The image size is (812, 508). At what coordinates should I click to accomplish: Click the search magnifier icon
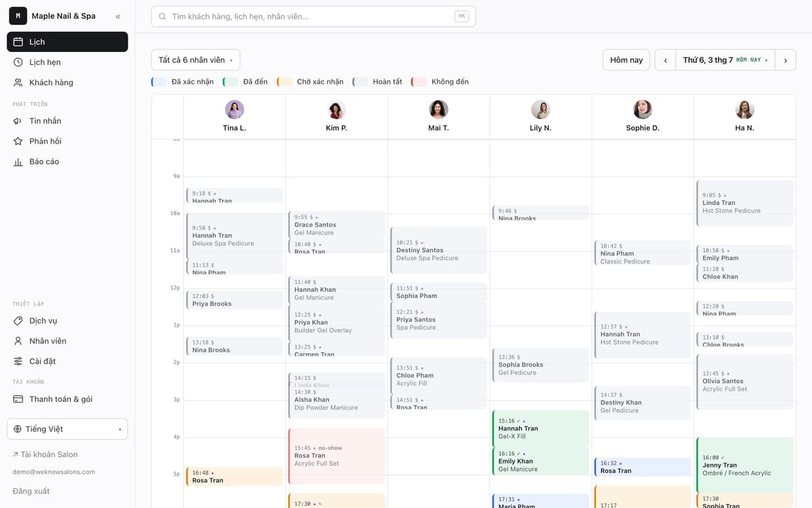tap(162, 16)
